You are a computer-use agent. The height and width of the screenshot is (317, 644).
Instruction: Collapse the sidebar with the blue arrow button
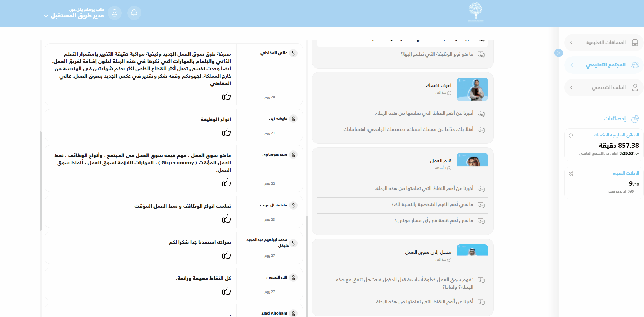point(559,53)
